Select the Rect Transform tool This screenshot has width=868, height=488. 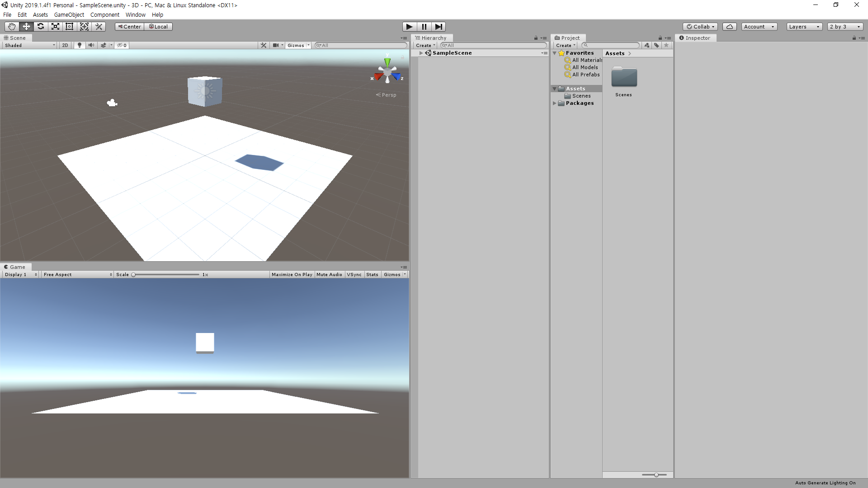coord(70,27)
